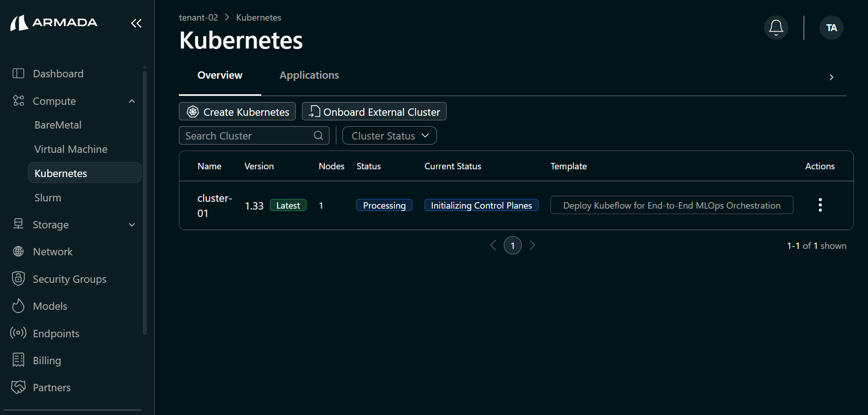Collapse the sidebar with double-chevron icon
This screenshot has width=868, height=415.
coord(136,23)
